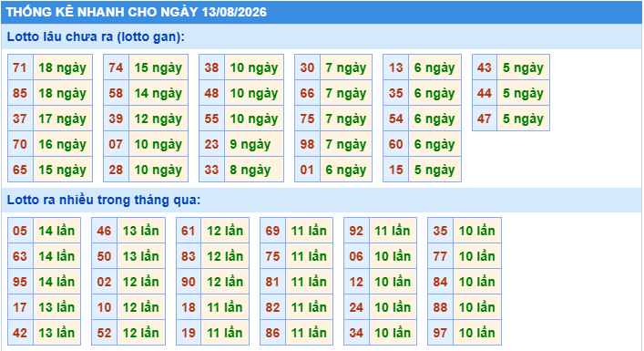Select frequent lotto number 06
This screenshot has height=351, width=644.
click(x=356, y=256)
